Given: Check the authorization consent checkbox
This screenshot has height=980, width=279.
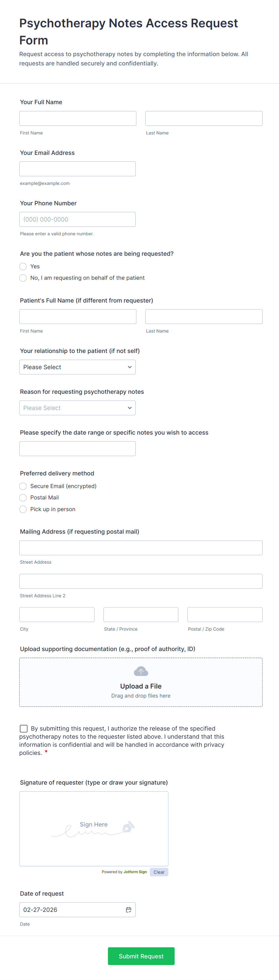Looking at the screenshot, I should pyautogui.click(x=24, y=728).
